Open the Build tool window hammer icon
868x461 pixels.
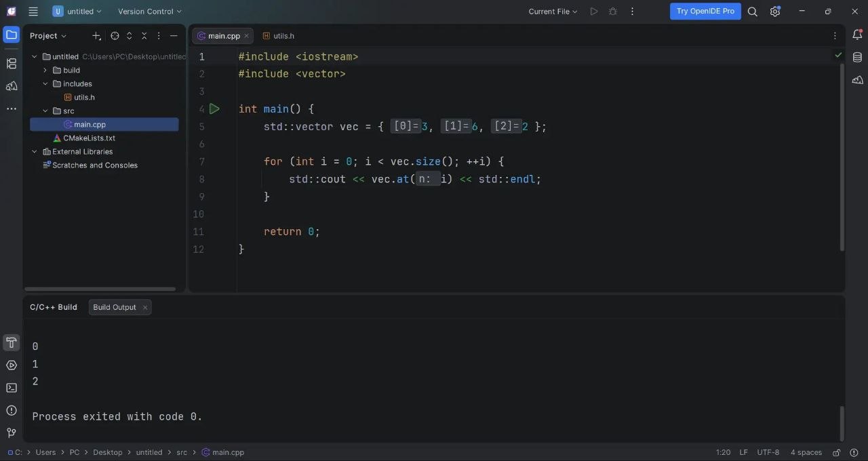pyautogui.click(x=12, y=342)
